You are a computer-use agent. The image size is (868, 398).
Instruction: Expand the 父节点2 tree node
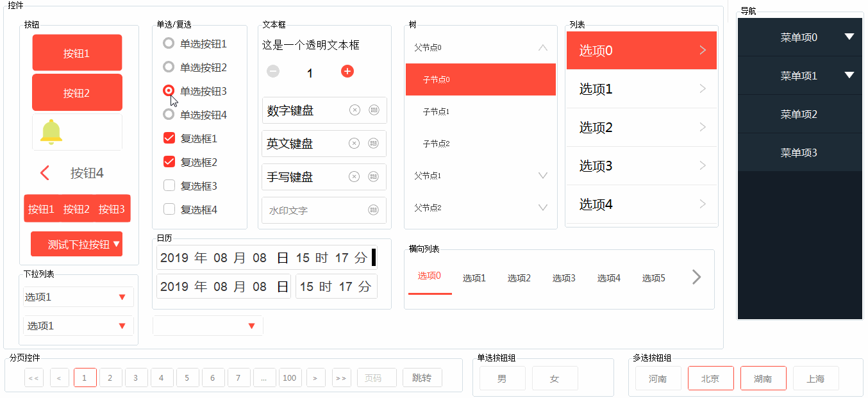(543, 207)
